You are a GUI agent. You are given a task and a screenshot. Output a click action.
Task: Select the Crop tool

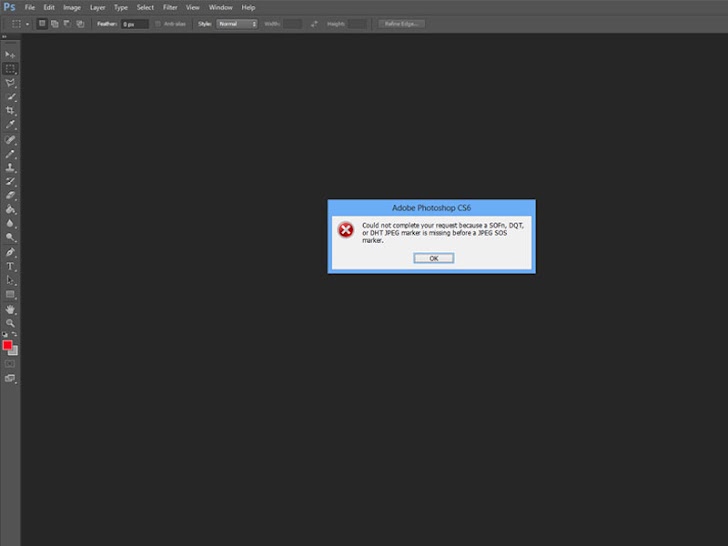(10, 110)
